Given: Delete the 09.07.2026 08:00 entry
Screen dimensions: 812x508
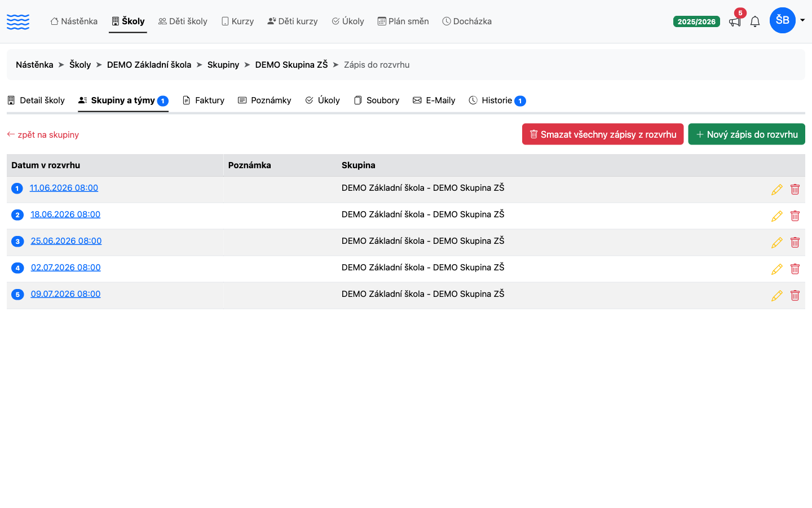Looking at the screenshot, I should click(795, 296).
